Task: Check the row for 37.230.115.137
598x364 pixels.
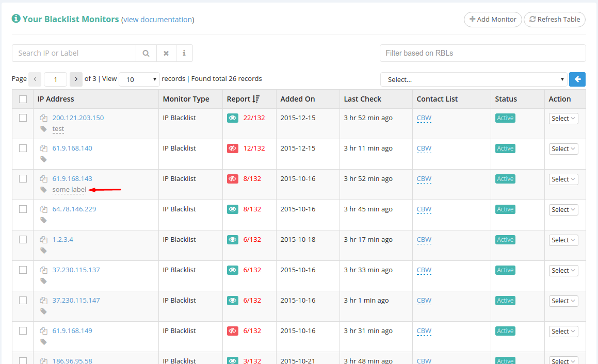Action: pyautogui.click(x=23, y=270)
